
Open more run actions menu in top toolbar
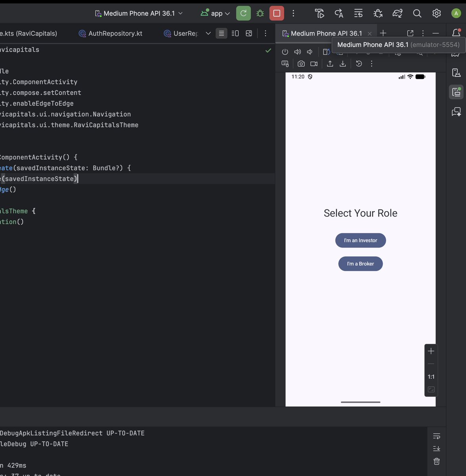[293, 13]
